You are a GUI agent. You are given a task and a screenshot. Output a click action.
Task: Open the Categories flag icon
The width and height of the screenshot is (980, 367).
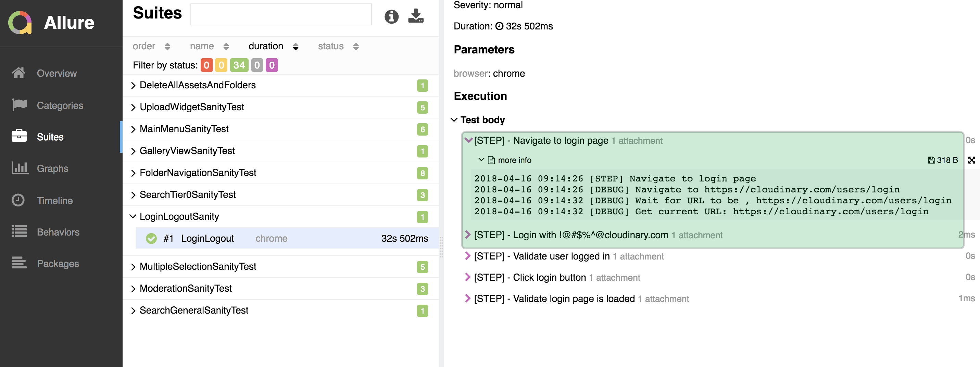pos(19,105)
